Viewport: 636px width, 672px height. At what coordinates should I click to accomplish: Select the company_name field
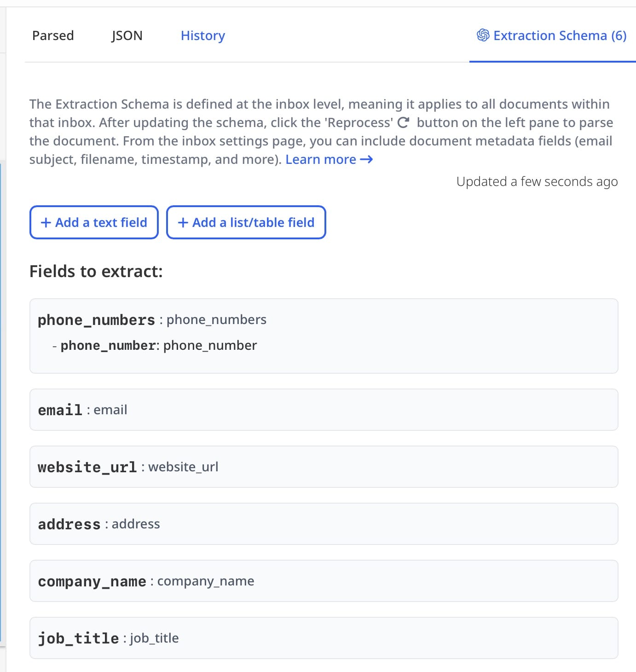324,581
